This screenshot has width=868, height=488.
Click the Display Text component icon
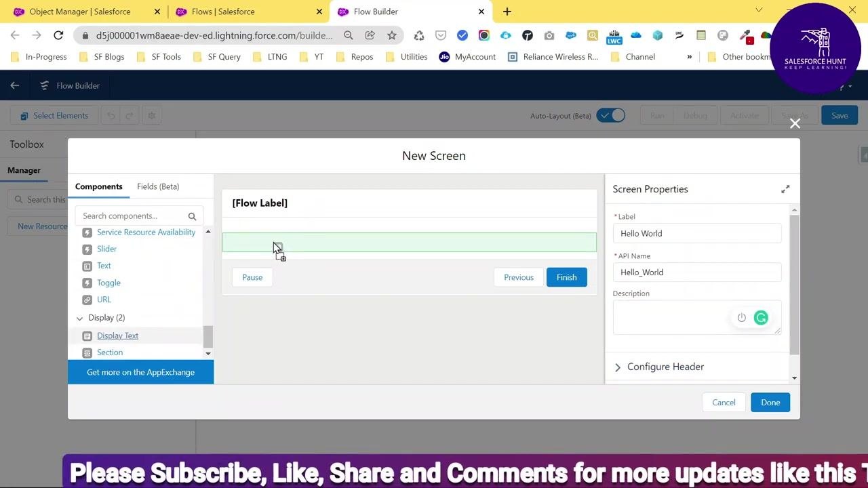(x=87, y=336)
